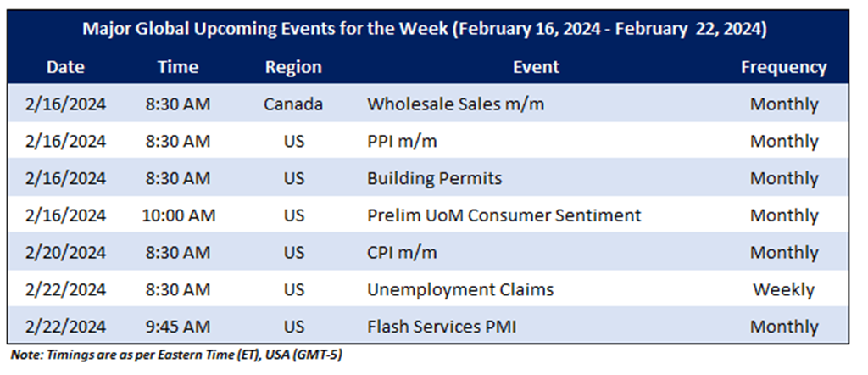Select the 9:45 AM time cell
868x375 pixels.
coord(178,327)
